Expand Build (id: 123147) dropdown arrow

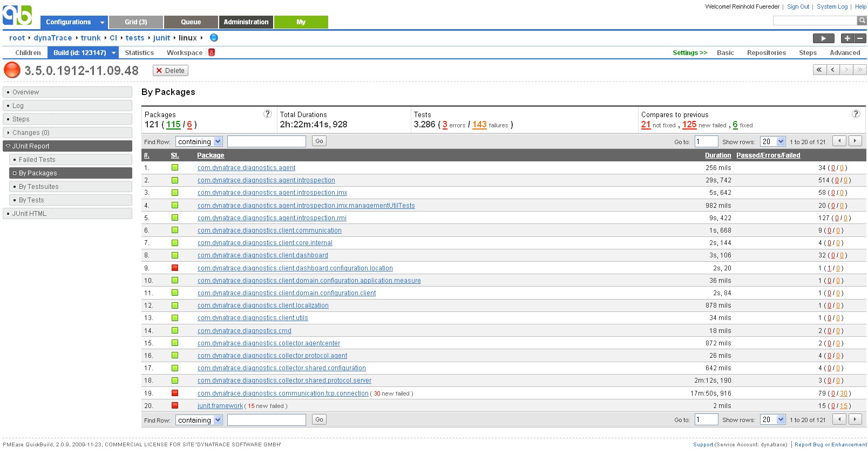pyautogui.click(x=113, y=53)
